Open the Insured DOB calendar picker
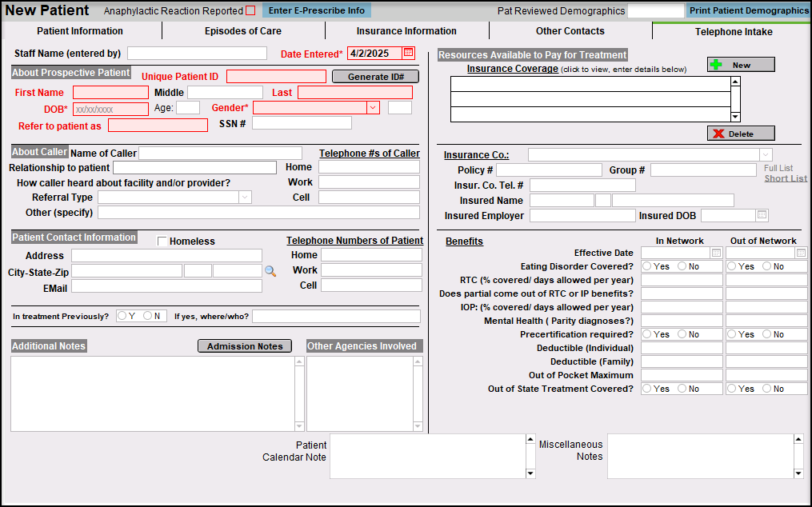This screenshot has height=507, width=812. 762,215
